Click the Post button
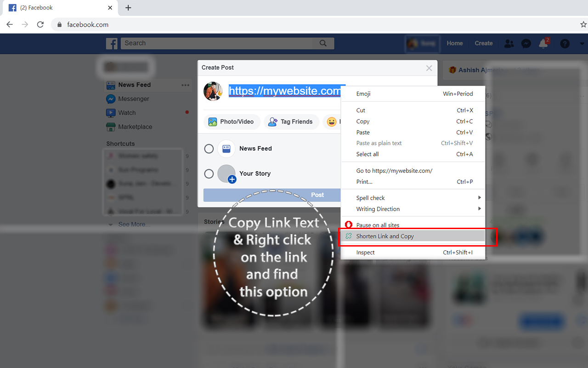 tap(317, 195)
